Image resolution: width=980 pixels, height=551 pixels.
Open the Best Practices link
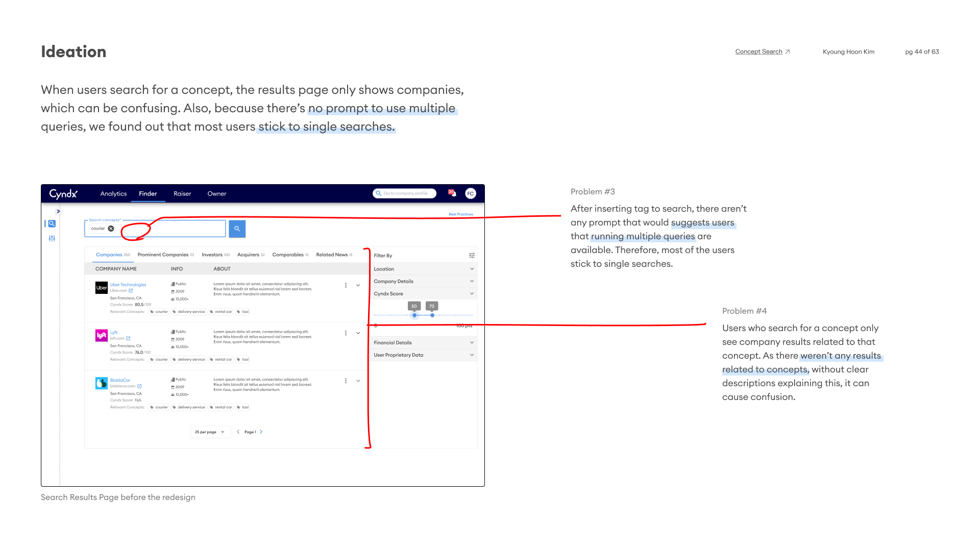(x=461, y=214)
